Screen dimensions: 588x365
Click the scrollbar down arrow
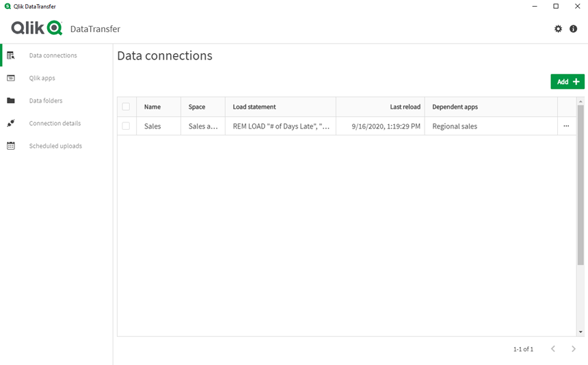click(580, 332)
